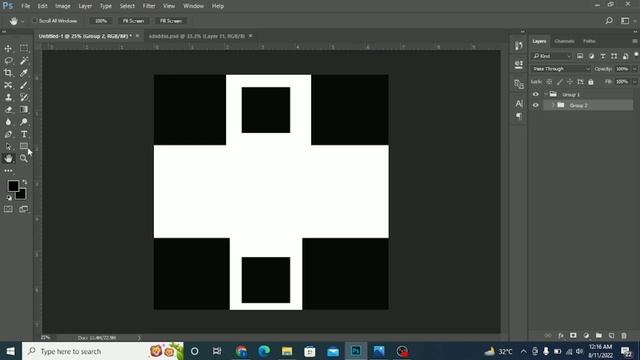Screen dimensions: 640x360
Task: Turn layer filtering on or off
Action: [636, 54]
